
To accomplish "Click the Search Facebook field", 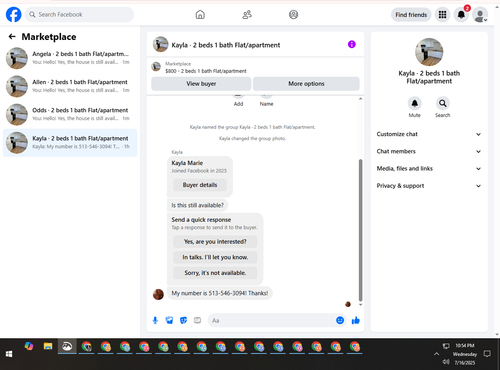I will (x=79, y=15).
